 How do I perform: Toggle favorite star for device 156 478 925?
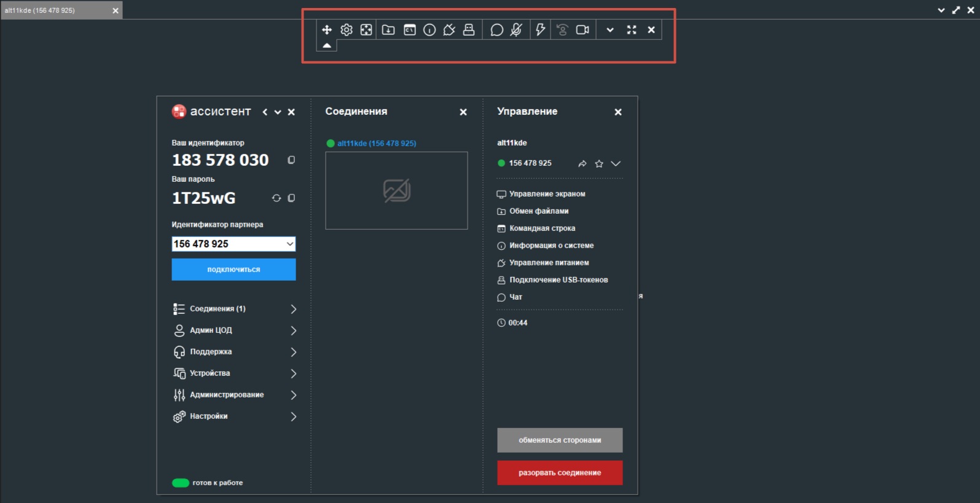(x=599, y=163)
